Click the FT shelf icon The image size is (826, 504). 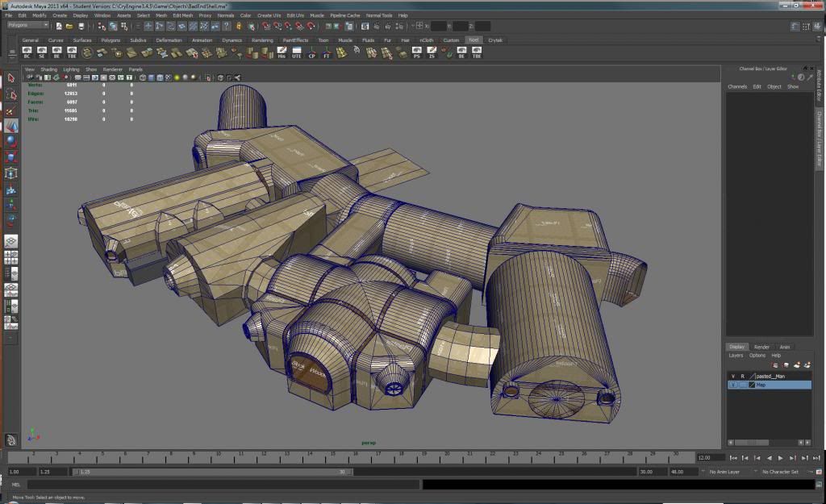tap(327, 52)
